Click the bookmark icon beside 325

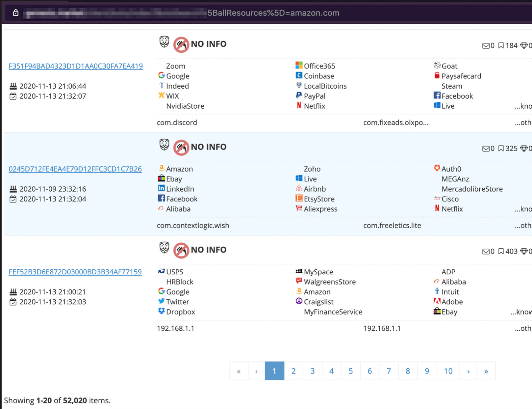[x=501, y=149]
